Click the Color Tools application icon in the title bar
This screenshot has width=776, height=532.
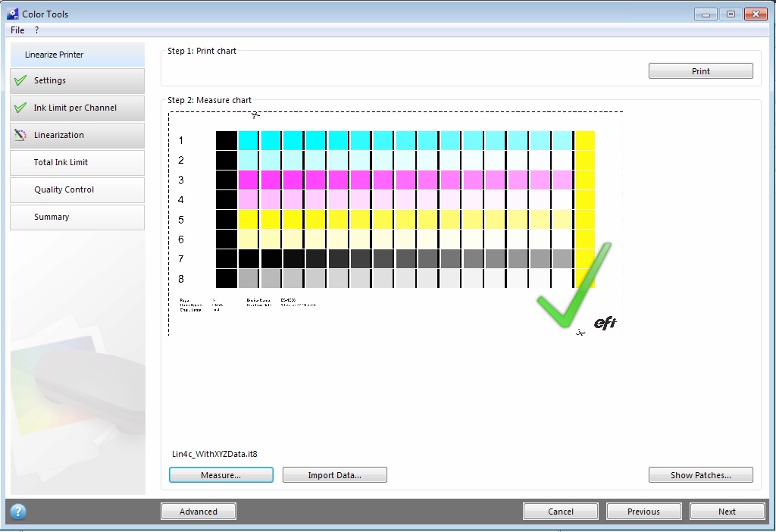point(12,14)
